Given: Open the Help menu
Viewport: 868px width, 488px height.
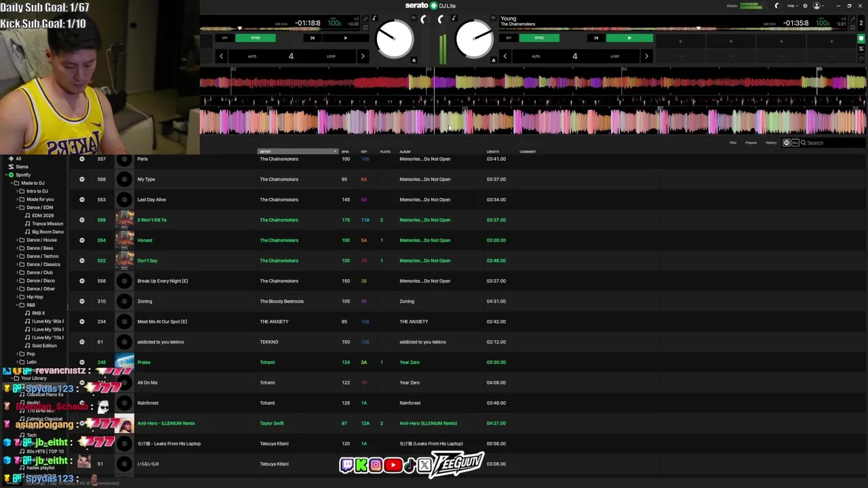Looking at the screenshot, I should tap(791, 6).
